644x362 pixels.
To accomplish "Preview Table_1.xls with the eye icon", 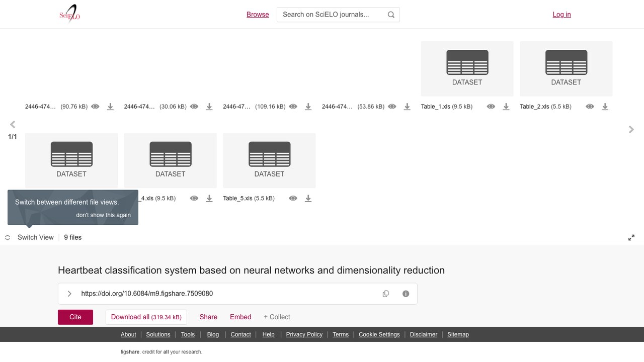I will pos(491,107).
